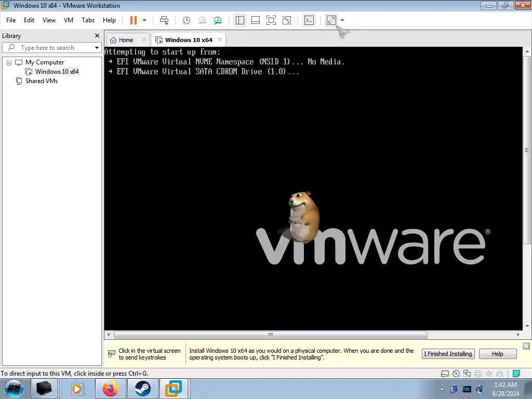
Task: Open the media player taskbar icon
Action: pos(77,389)
